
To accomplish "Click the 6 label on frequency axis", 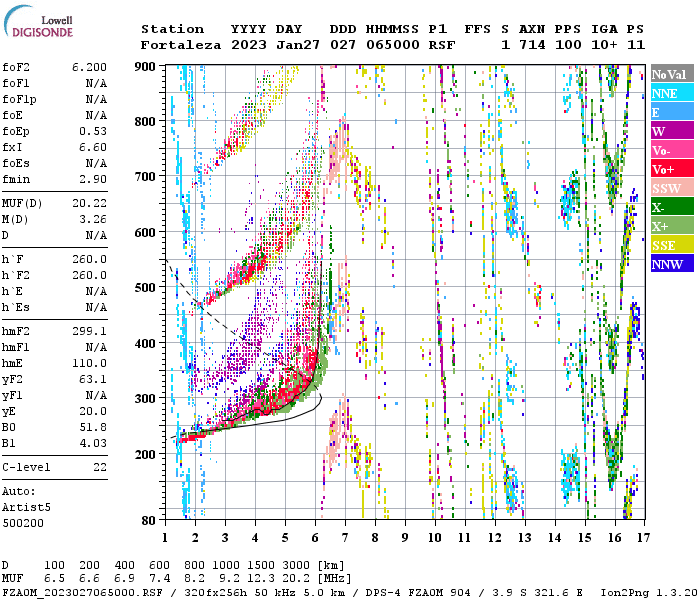I will click(315, 537).
